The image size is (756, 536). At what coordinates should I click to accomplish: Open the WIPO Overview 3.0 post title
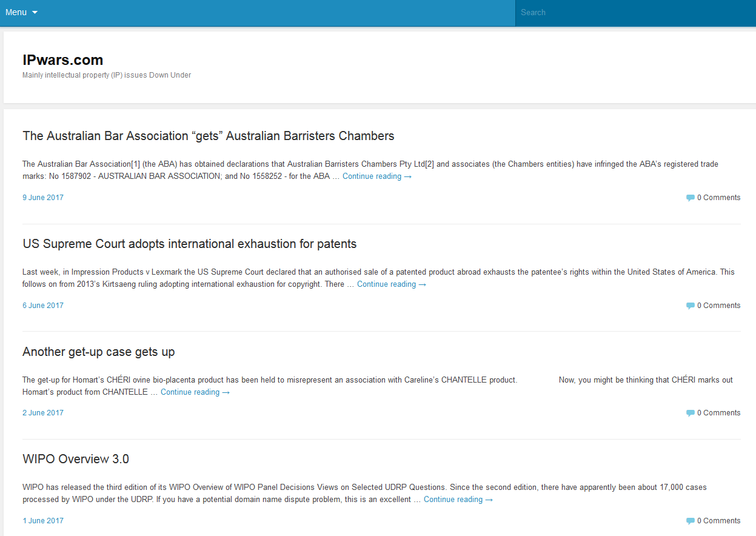(76, 459)
